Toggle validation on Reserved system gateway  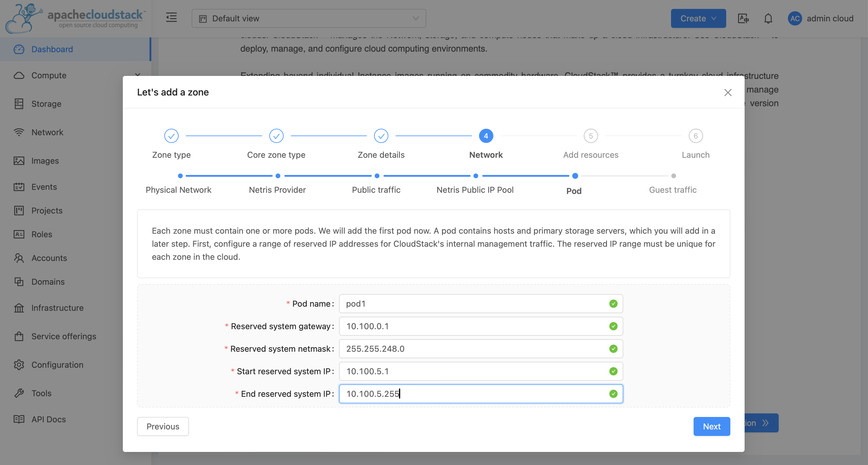click(613, 326)
